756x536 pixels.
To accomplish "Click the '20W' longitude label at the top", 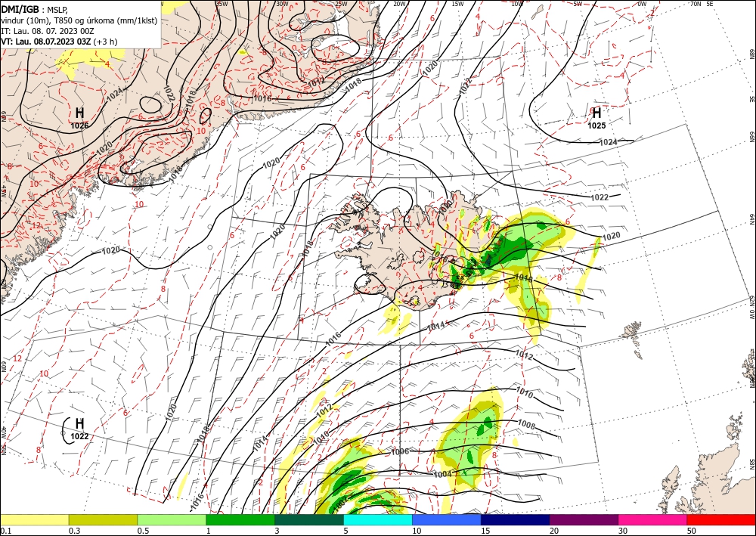I will click(x=399, y=4).
